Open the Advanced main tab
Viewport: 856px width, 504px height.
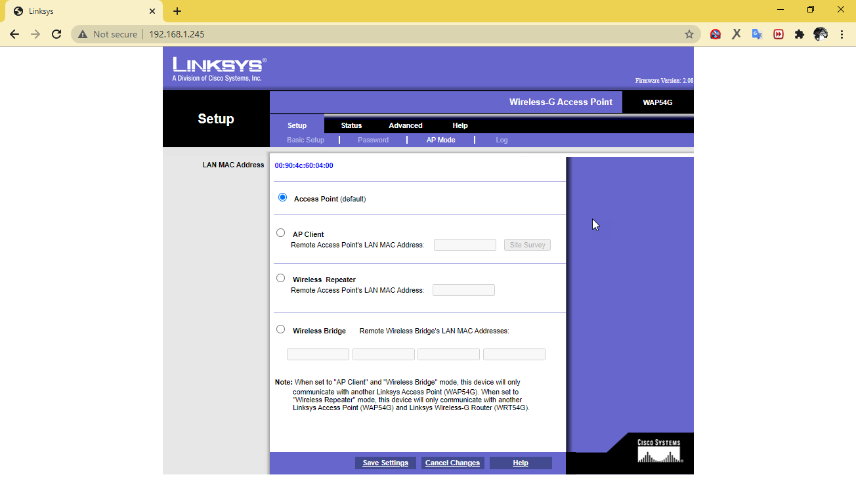point(406,125)
